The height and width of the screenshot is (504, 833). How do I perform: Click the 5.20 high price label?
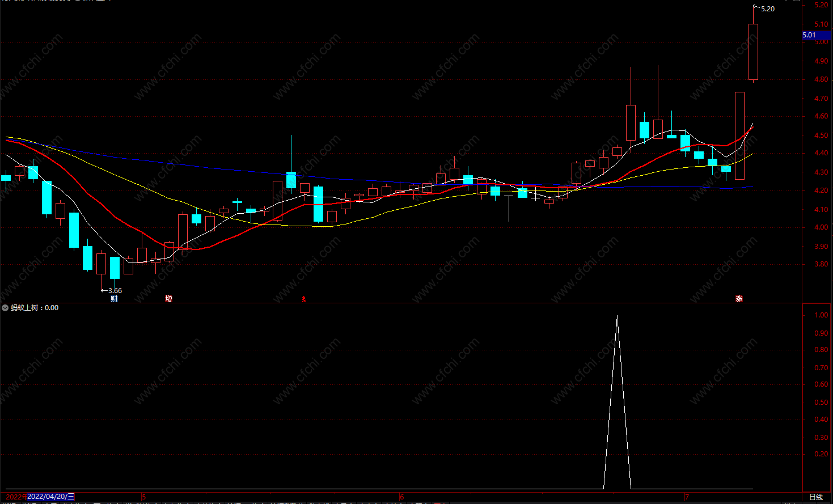[767, 9]
